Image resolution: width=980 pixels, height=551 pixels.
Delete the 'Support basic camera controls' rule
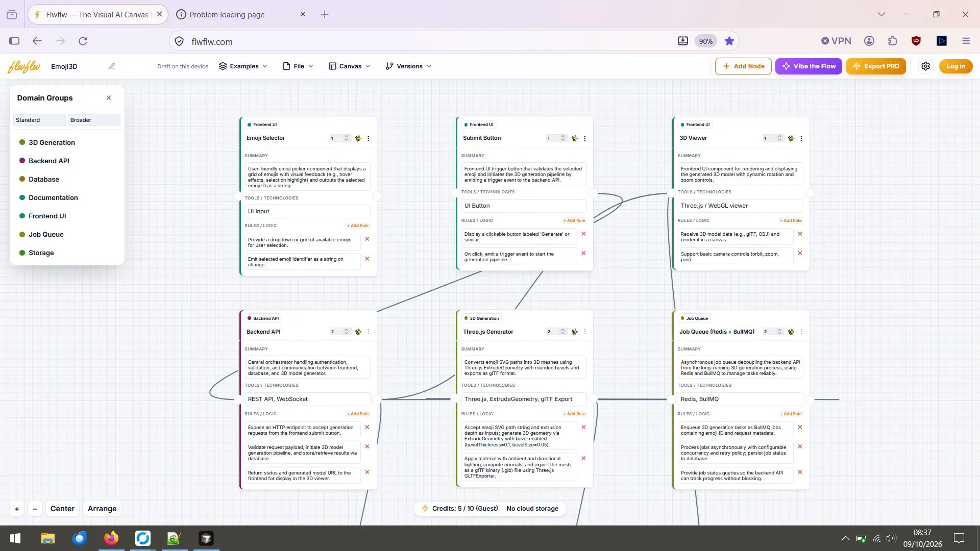click(x=800, y=253)
